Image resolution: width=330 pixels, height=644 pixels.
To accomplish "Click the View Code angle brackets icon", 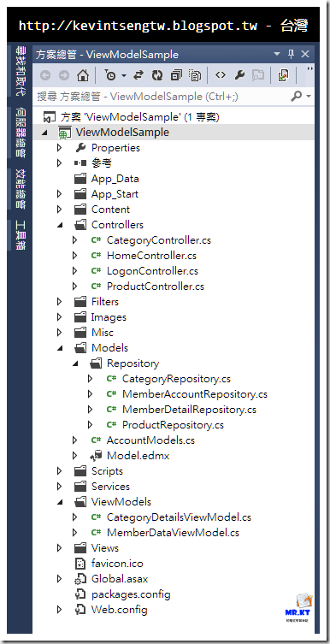I will point(221,75).
